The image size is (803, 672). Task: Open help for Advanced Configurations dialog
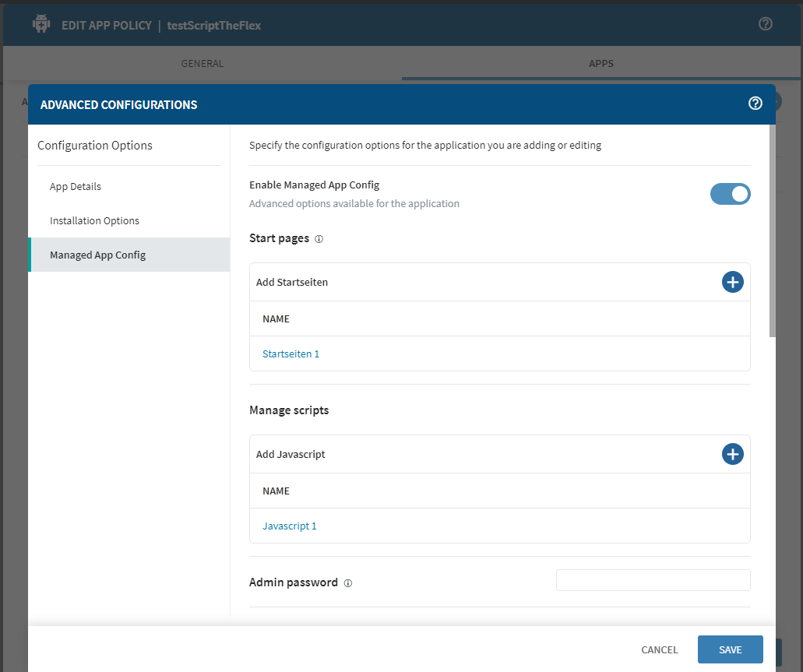coord(755,104)
